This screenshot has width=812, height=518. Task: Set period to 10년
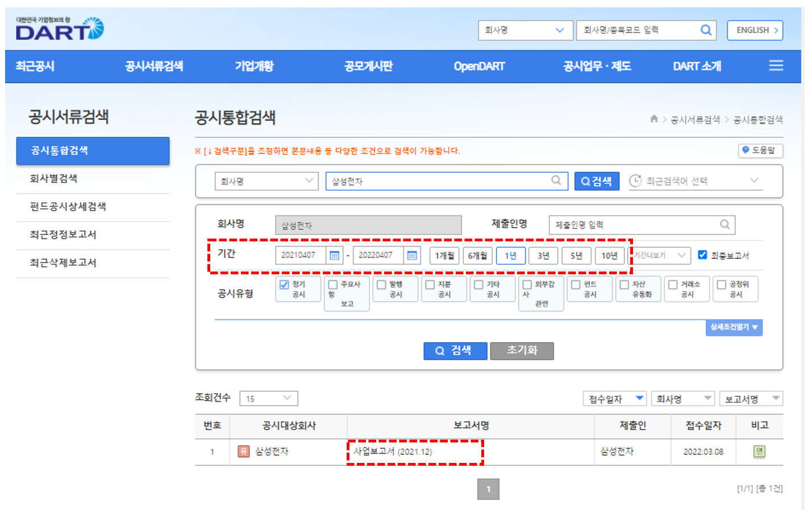point(609,256)
